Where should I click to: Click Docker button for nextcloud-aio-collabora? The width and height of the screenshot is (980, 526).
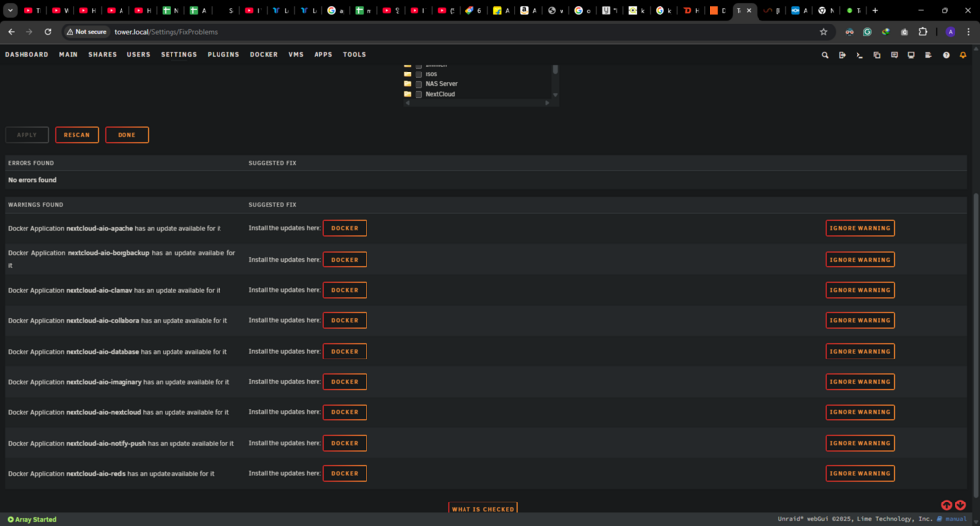click(x=345, y=320)
